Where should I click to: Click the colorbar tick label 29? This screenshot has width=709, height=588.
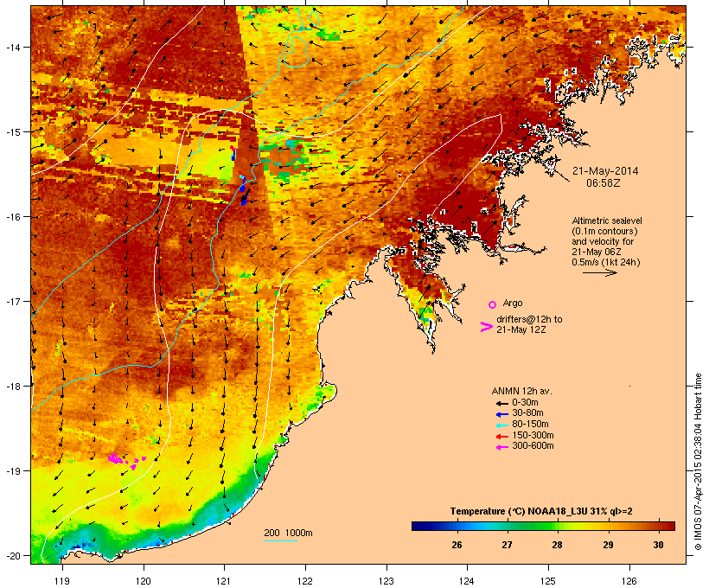608,545
